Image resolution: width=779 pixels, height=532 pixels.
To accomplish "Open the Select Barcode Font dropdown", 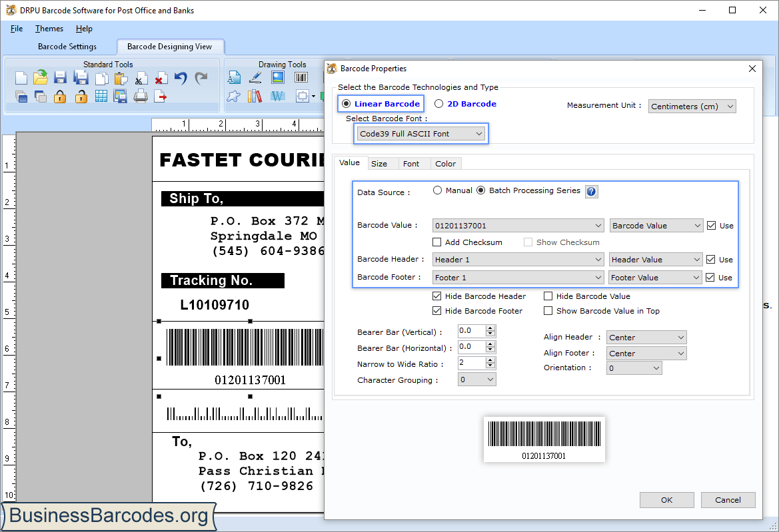I will click(x=420, y=133).
